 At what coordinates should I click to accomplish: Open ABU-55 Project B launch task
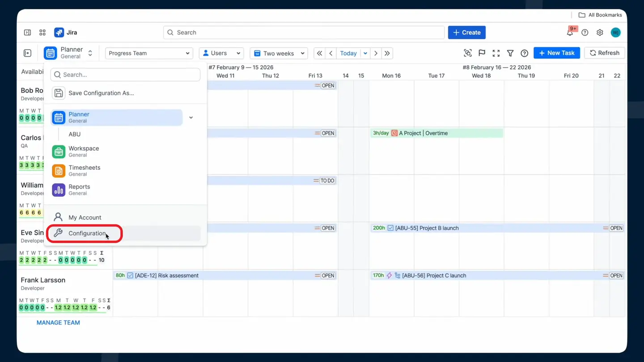pos(497,228)
